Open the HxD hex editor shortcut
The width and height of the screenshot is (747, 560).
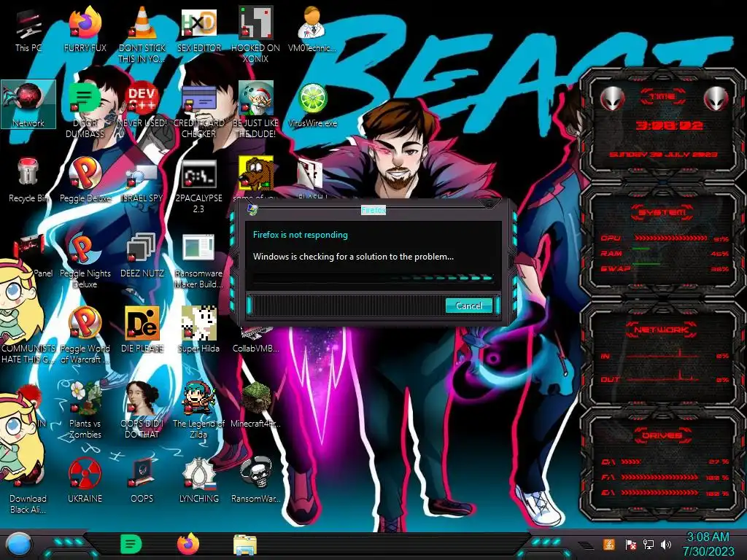pos(199,31)
